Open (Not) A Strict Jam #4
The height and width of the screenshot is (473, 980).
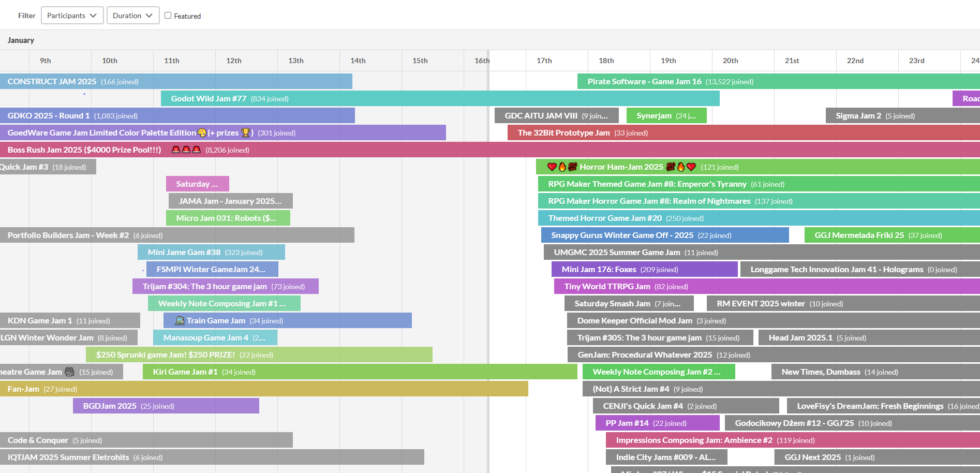click(781, 389)
